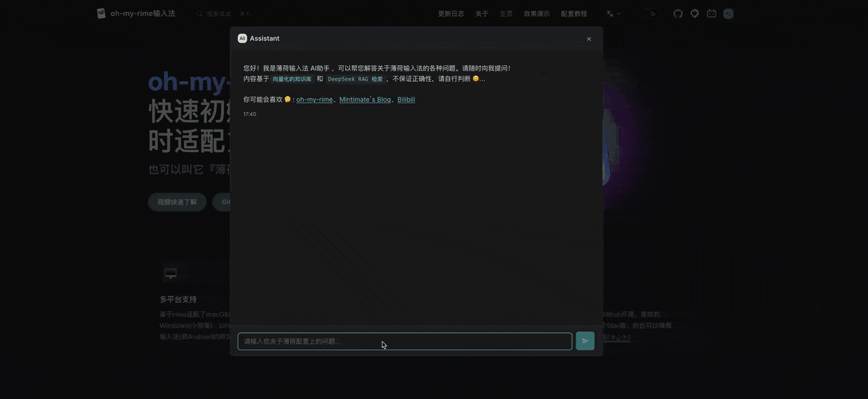868x399 pixels.
Task: Focus the question input field in the Assistant dialog
Action: click(x=405, y=341)
